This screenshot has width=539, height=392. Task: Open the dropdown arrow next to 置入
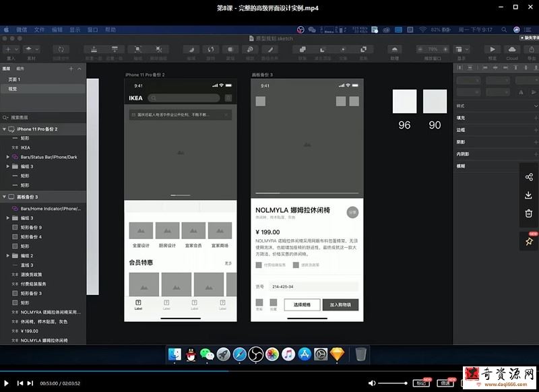pos(16,49)
